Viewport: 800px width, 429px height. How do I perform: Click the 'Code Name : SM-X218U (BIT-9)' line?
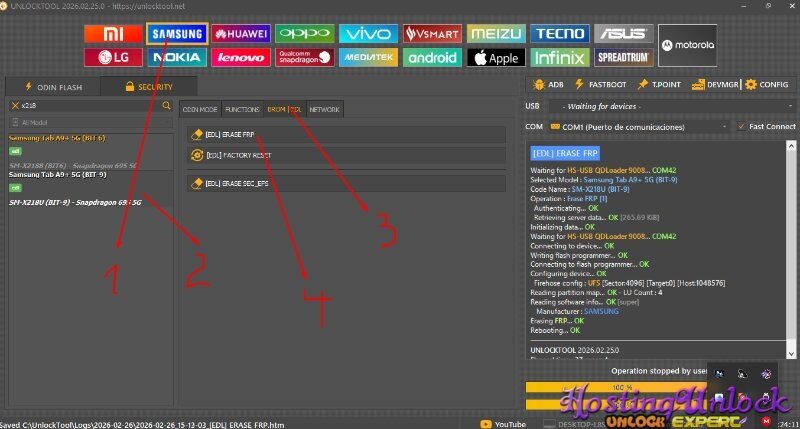pyautogui.click(x=580, y=189)
